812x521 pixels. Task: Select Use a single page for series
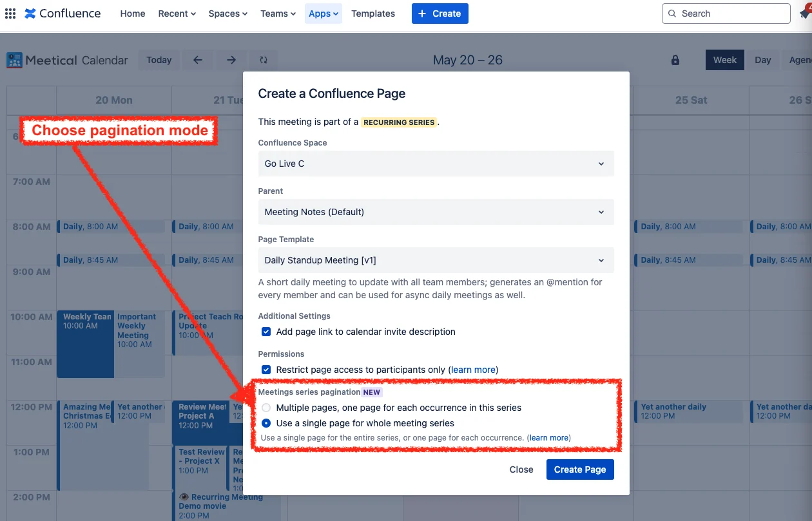coord(266,423)
